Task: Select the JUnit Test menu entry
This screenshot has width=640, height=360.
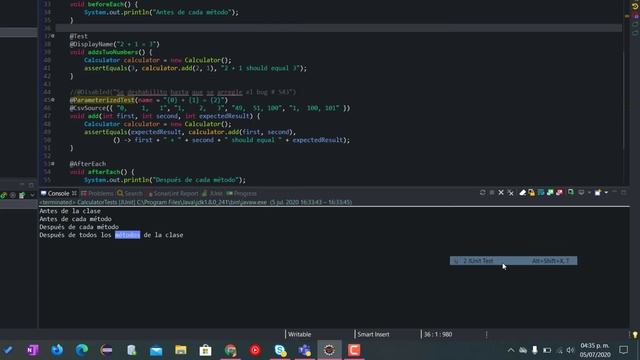Action: click(x=513, y=260)
